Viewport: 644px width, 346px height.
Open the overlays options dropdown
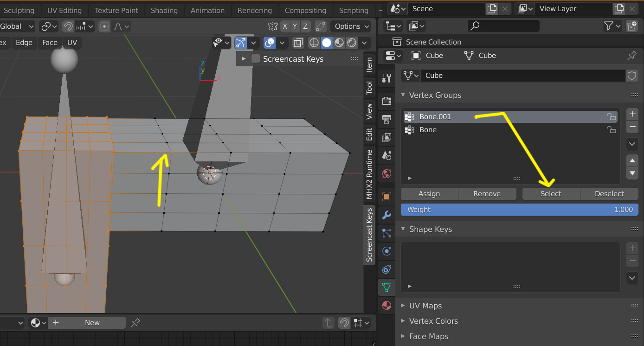[282, 43]
